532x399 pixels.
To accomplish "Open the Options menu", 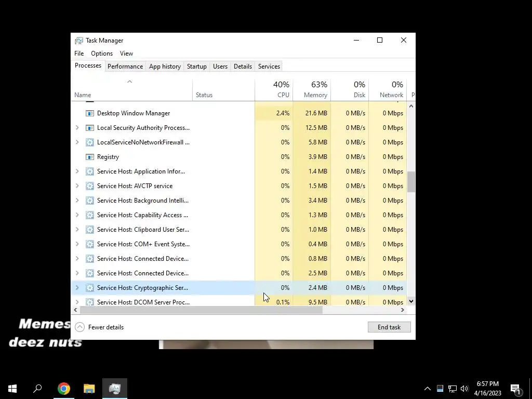I will [102, 54].
